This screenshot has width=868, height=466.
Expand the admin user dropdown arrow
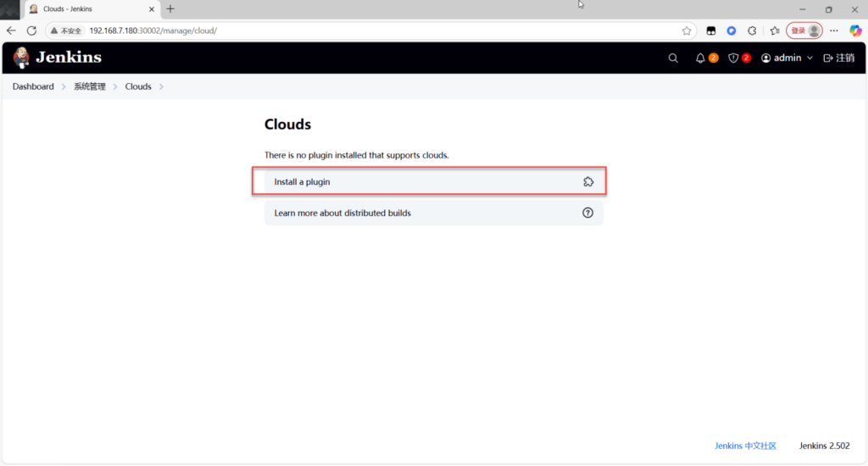coord(810,58)
